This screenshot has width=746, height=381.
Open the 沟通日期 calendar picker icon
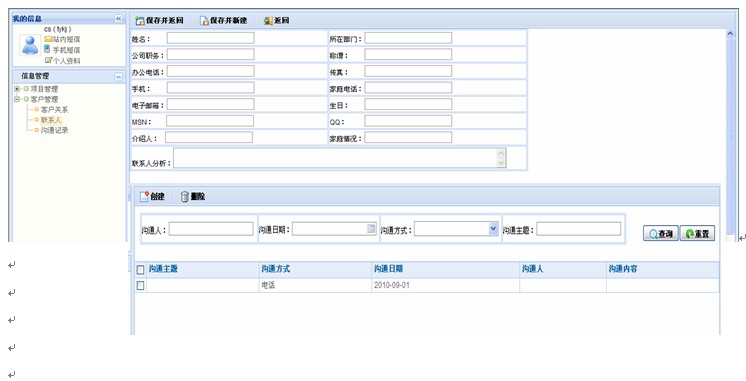[372, 229]
